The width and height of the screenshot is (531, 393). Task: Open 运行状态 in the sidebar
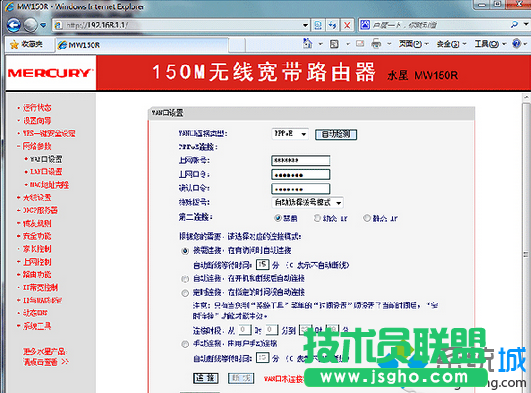pos(37,108)
